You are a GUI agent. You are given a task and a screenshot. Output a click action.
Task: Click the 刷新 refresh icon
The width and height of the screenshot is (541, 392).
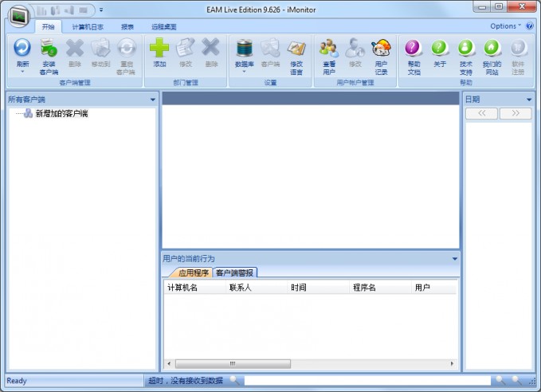click(x=22, y=48)
